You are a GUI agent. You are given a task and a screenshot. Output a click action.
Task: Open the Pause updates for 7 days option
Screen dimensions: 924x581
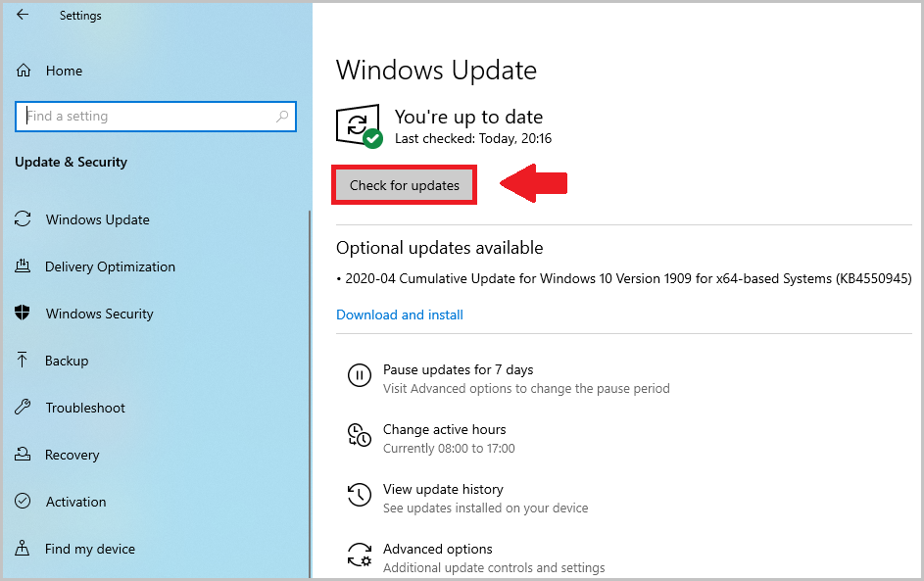point(457,369)
